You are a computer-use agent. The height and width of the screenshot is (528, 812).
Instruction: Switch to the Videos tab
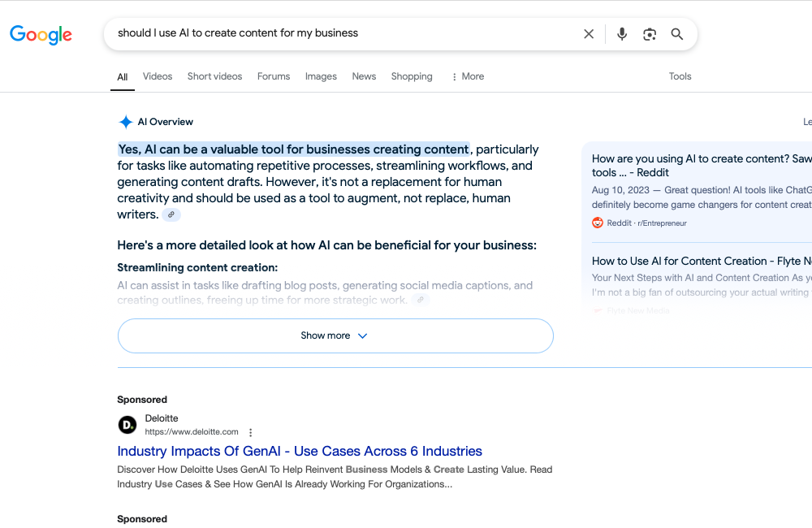click(x=158, y=76)
